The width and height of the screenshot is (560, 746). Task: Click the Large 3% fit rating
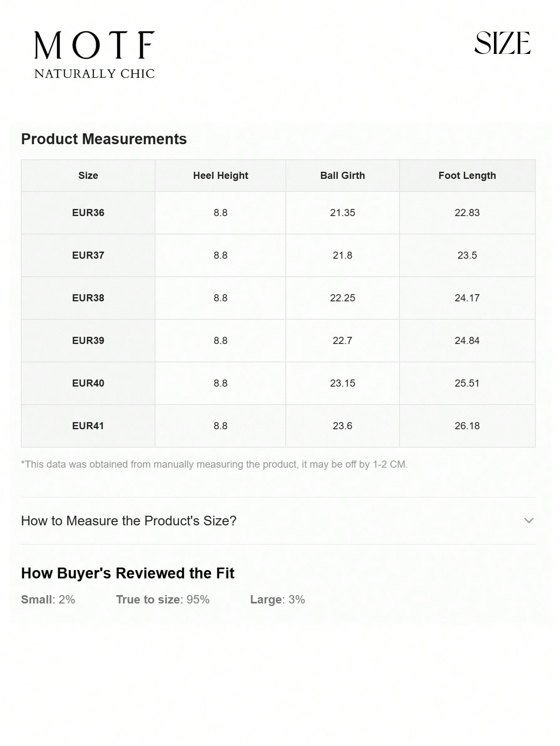[x=277, y=600]
